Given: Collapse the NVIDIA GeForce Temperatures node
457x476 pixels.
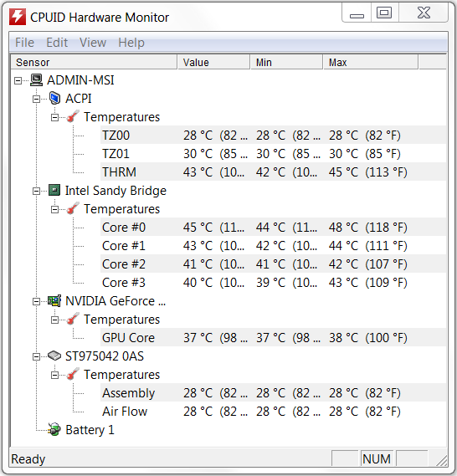Looking at the screenshot, I should (55, 320).
